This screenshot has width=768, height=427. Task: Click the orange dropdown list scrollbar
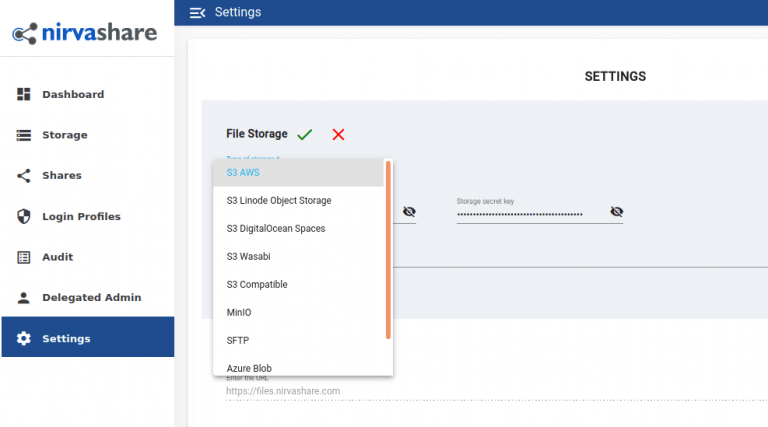tap(388, 250)
